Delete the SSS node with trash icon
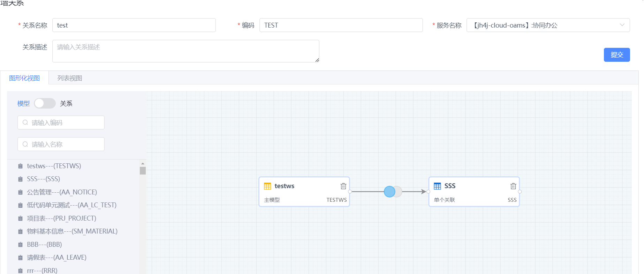Image resolution: width=644 pixels, height=274 pixels. [x=513, y=186]
